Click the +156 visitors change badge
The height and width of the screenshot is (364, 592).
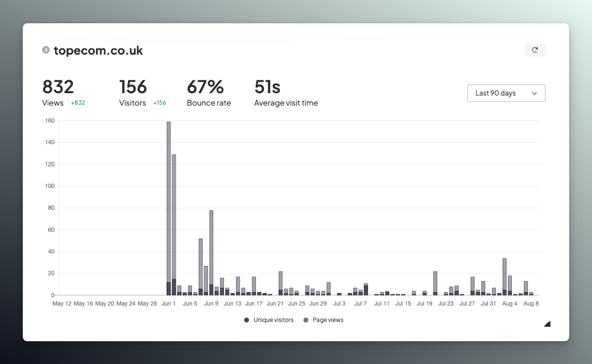coord(159,103)
